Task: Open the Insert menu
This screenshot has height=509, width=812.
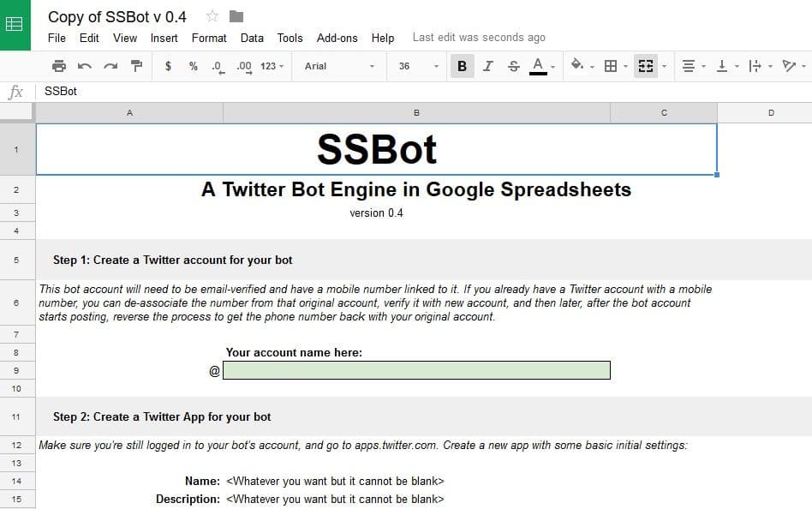Action: click(164, 38)
